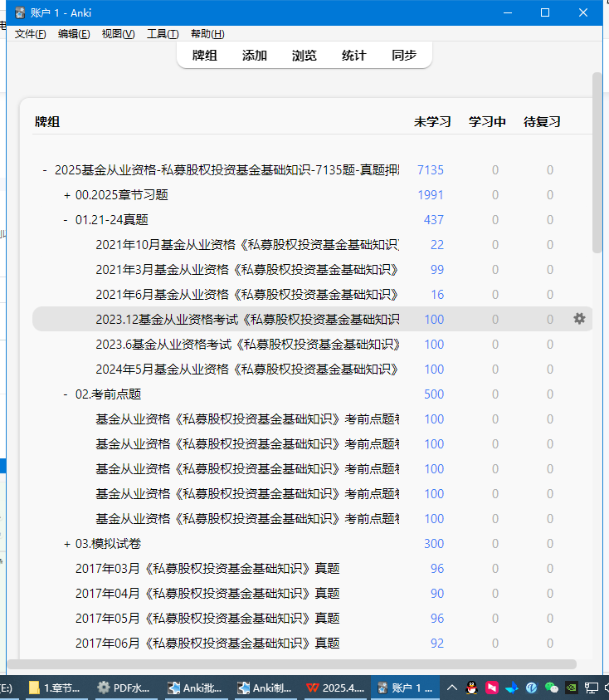
Task: Switch to the WPS 2025.4… taskbar window
Action: [335, 688]
